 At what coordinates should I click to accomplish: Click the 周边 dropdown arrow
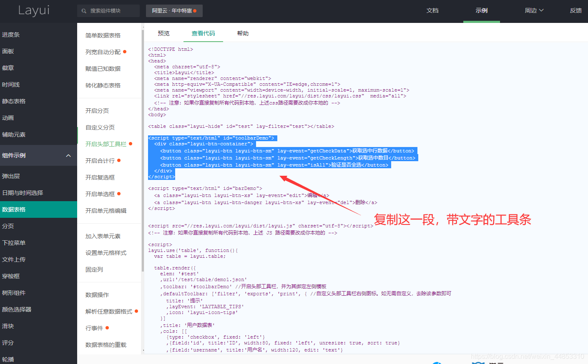click(x=541, y=10)
